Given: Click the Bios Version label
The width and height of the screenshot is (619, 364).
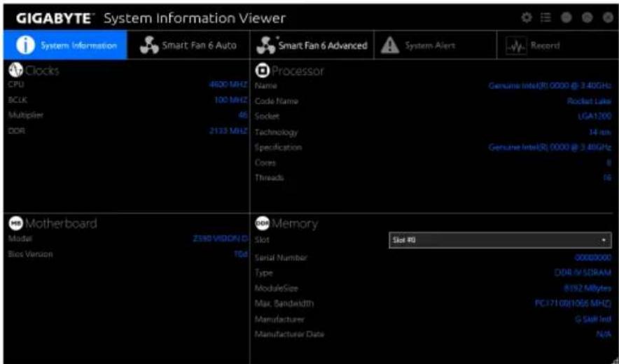Looking at the screenshot, I should pyautogui.click(x=30, y=254).
